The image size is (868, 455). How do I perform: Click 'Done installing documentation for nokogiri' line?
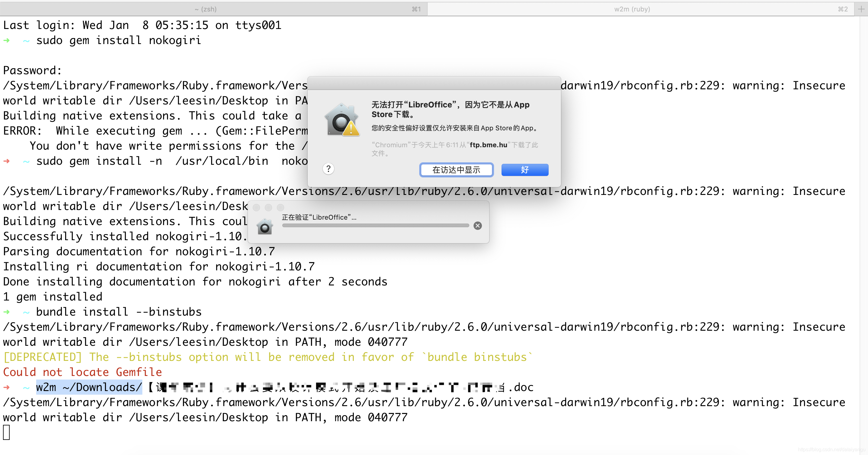tap(195, 282)
